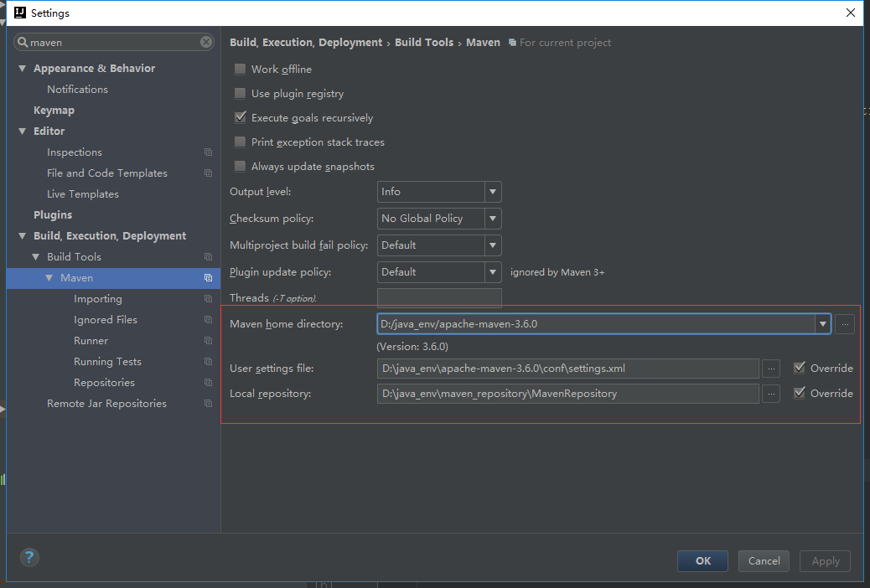Open help with the question mark icon
The image size is (870, 588).
(x=29, y=557)
